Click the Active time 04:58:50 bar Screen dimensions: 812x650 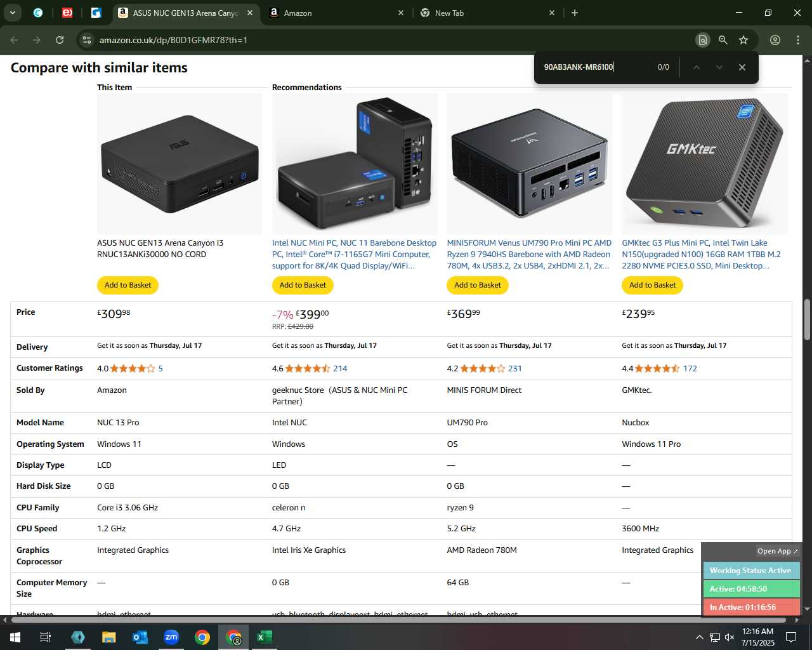[750, 589]
